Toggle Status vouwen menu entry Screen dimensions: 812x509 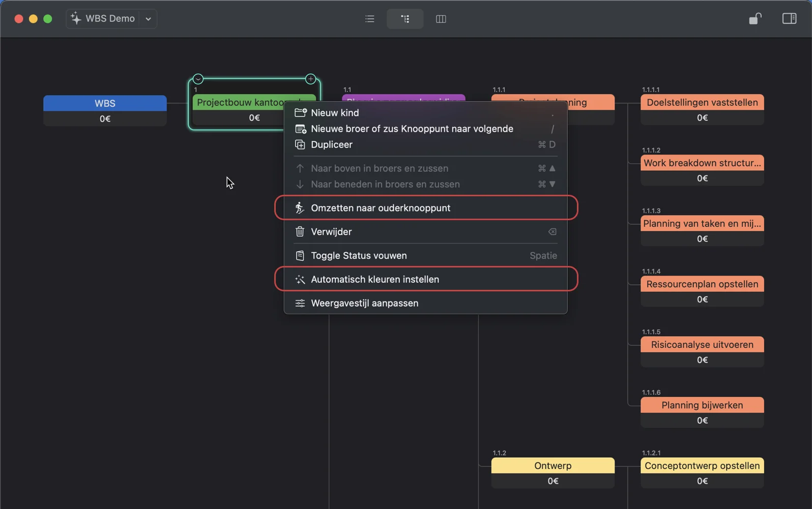pos(359,256)
